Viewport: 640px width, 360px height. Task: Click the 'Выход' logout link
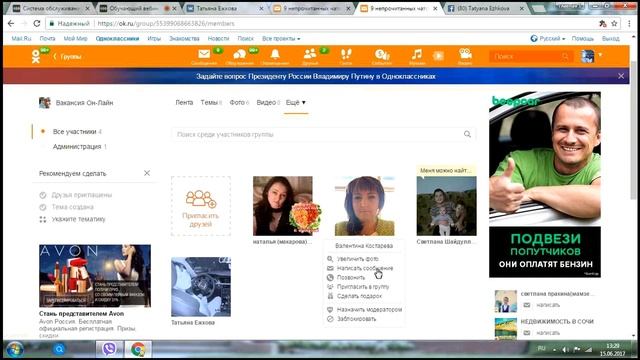(611, 38)
